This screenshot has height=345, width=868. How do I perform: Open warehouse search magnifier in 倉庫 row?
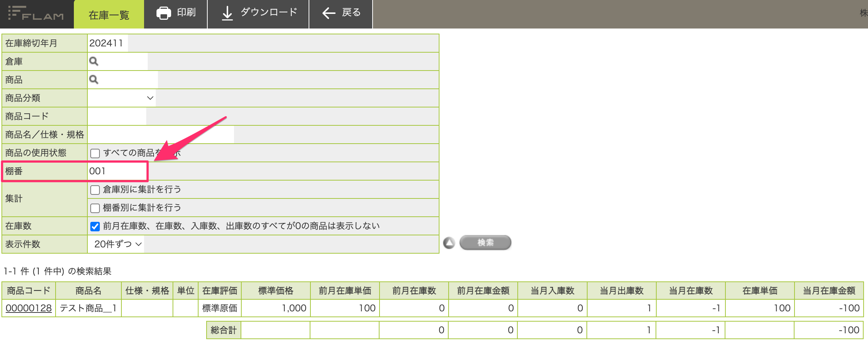pos(94,61)
